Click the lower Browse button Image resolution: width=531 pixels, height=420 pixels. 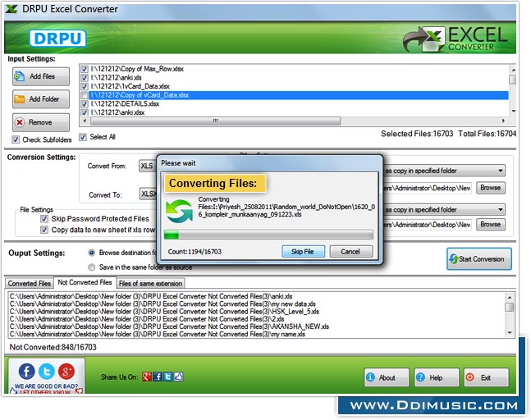pyautogui.click(x=490, y=225)
